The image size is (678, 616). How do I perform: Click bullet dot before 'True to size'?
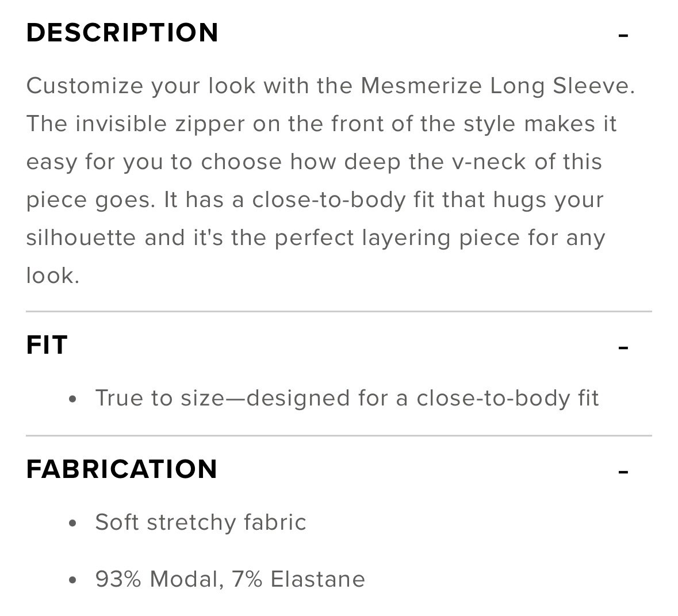(x=72, y=399)
